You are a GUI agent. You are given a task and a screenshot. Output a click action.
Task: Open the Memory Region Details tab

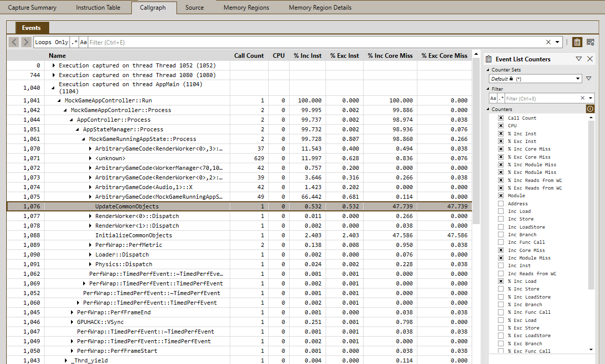point(320,7)
